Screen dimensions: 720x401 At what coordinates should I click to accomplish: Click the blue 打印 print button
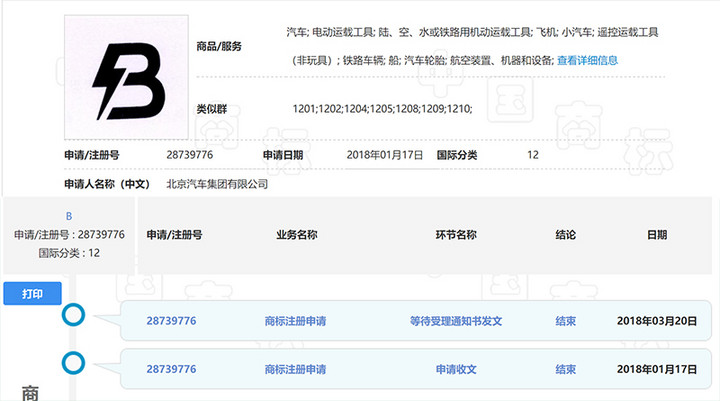(x=32, y=294)
